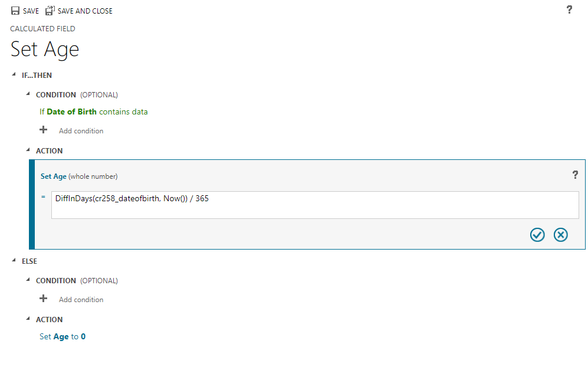Collapse the ACTION section under IF...THEN
Image resolution: width=588 pixels, height=380 pixels.
click(27, 150)
